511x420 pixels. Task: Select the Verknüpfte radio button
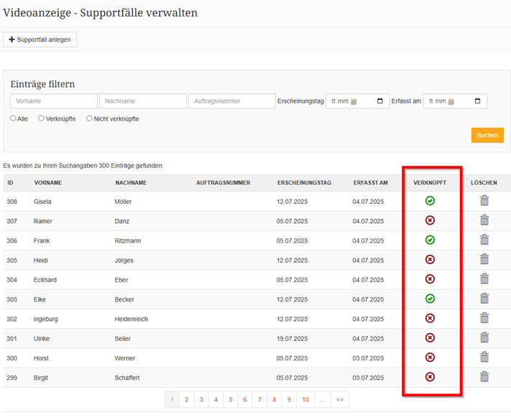41,118
